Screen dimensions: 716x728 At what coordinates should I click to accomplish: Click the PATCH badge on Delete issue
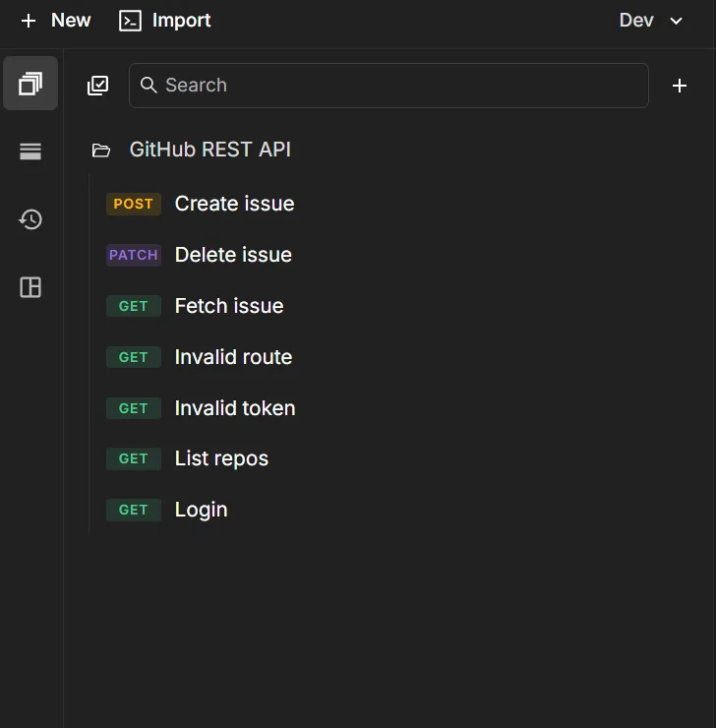[x=134, y=255]
